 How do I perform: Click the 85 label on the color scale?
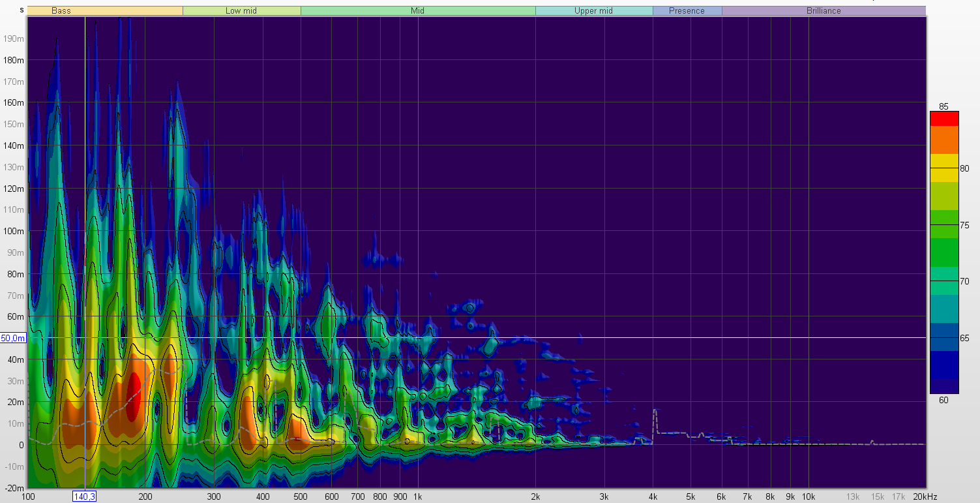943,106
